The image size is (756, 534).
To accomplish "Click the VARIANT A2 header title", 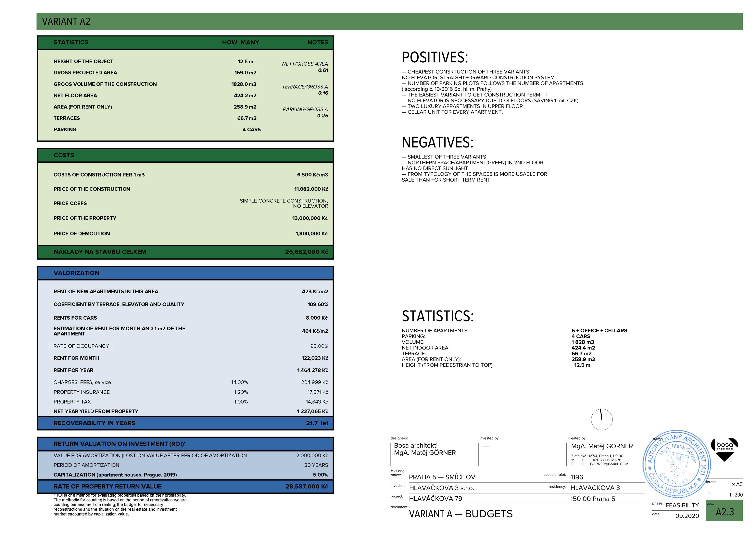I will coord(66,21).
